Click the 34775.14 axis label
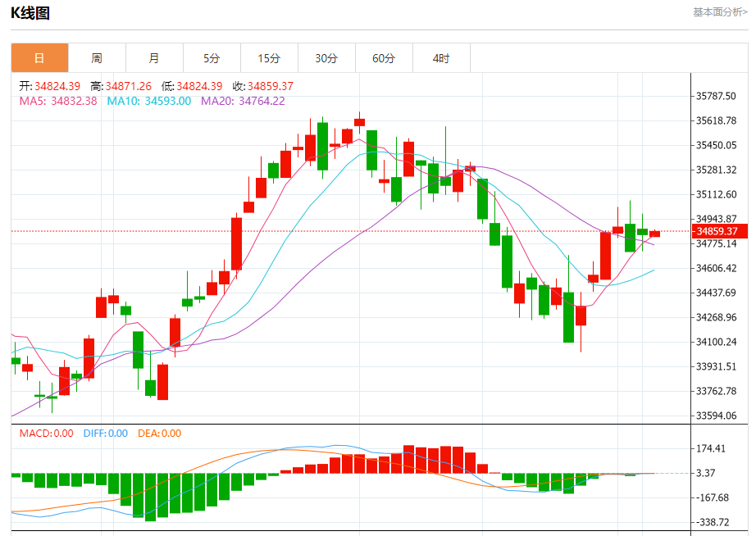The width and height of the screenshot is (756, 536). point(716,243)
